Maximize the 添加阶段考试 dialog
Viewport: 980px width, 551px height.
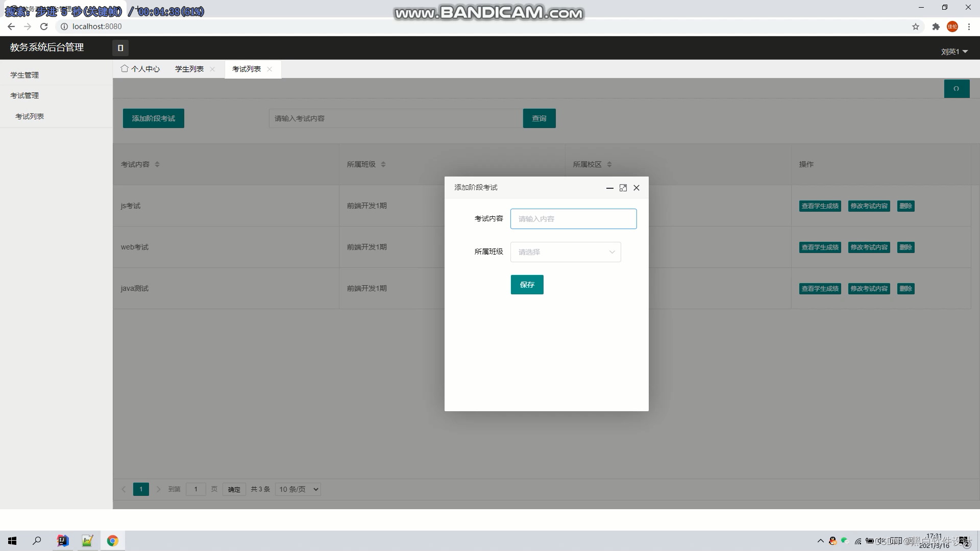[x=623, y=188]
